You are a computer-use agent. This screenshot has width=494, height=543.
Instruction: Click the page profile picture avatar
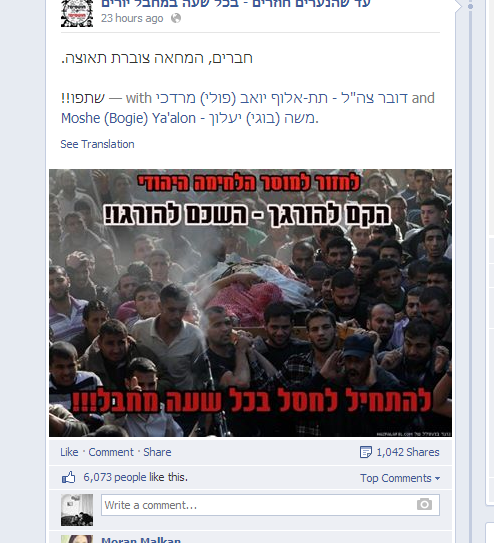77,13
